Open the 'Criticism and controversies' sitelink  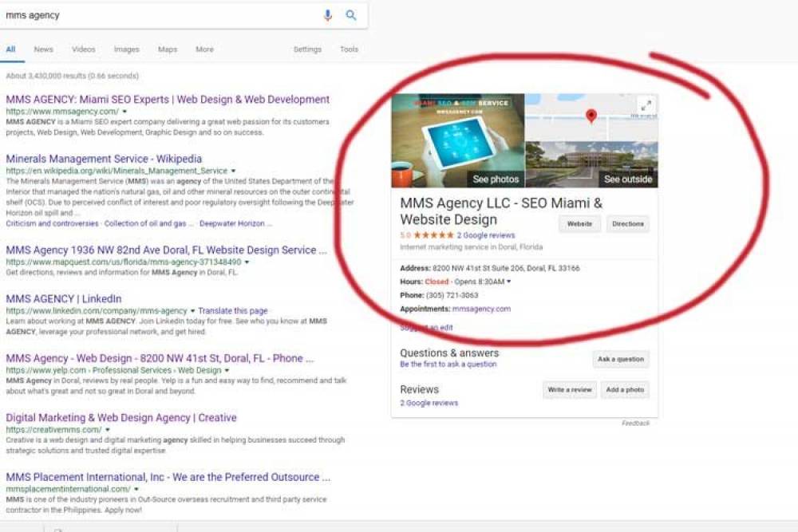pos(52,223)
